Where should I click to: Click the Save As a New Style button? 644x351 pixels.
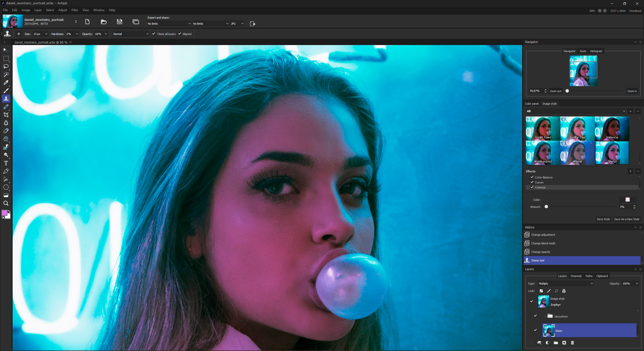[627, 219]
